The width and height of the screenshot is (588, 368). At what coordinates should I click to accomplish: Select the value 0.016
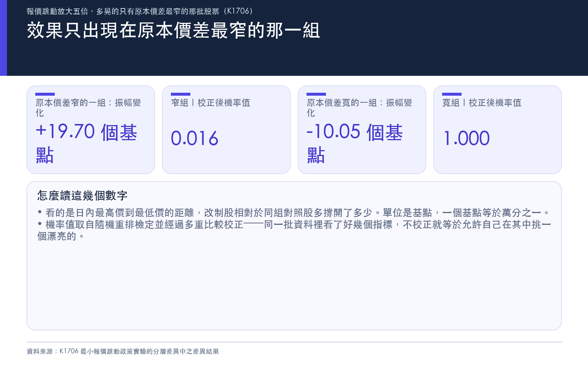point(195,138)
